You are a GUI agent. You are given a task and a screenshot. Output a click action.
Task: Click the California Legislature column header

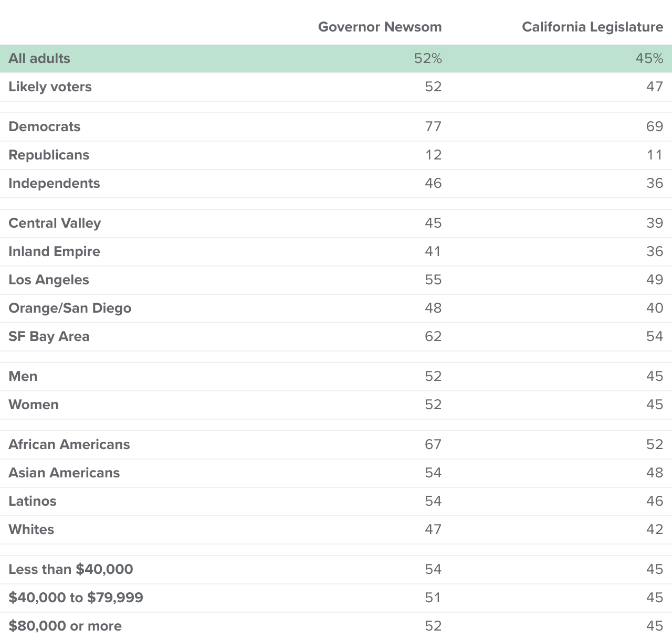coord(593,27)
